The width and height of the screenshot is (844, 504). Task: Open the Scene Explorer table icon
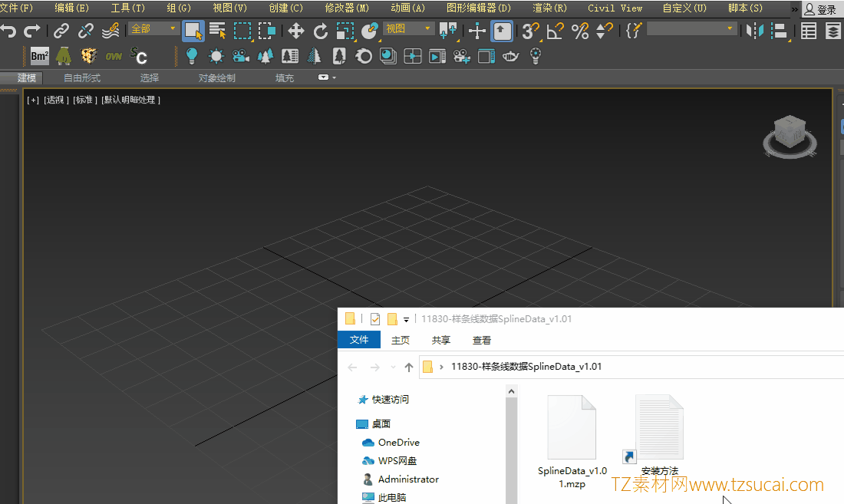pos(809,31)
